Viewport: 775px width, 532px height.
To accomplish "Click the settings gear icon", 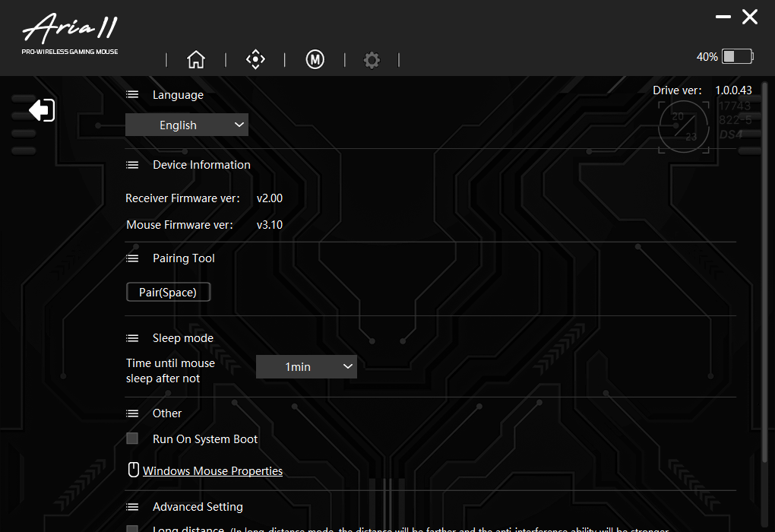I will tap(372, 60).
